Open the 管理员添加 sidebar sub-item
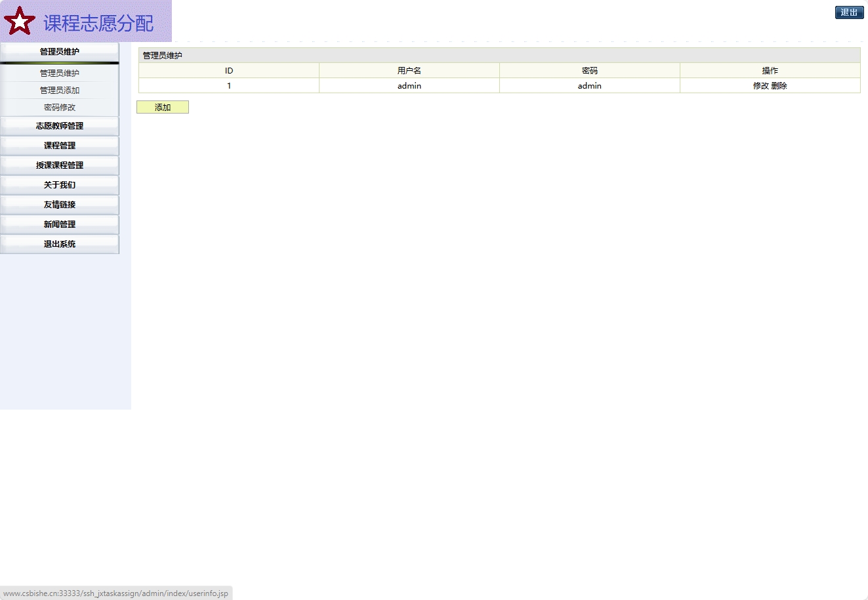Image resolution: width=868 pixels, height=600 pixels. point(60,91)
